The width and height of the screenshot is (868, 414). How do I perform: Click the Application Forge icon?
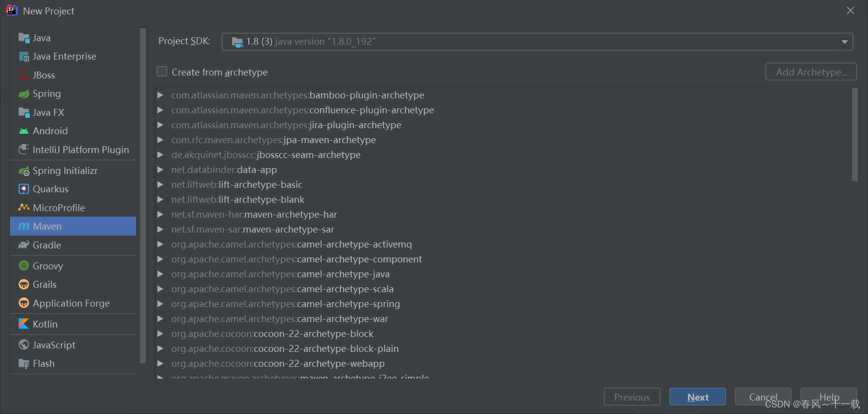click(x=24, y=303)
